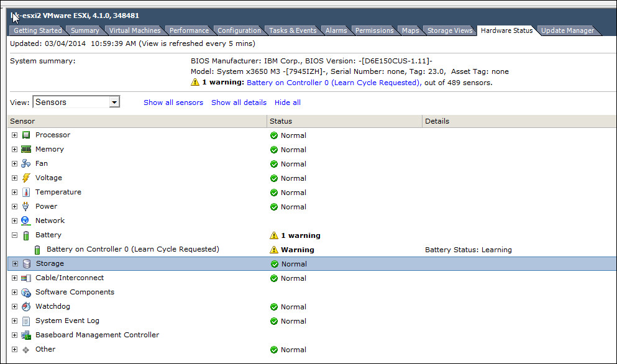The height and width of the screenshot is (364, 617).
Task: Click the Hide all link
Action: (x=288, y=102)
